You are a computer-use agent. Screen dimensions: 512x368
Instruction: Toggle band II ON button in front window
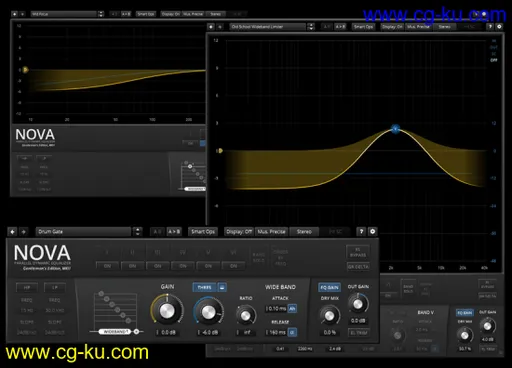pos(133,266)
